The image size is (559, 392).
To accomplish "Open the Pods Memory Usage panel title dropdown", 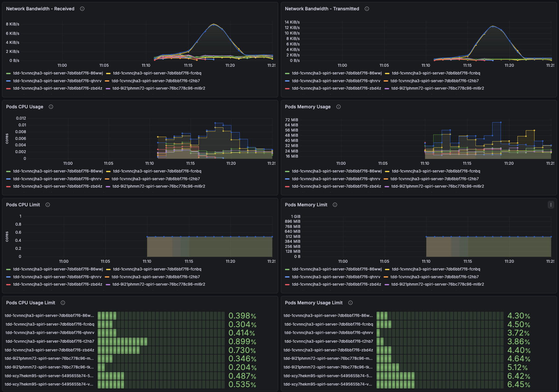I will 308,107.
